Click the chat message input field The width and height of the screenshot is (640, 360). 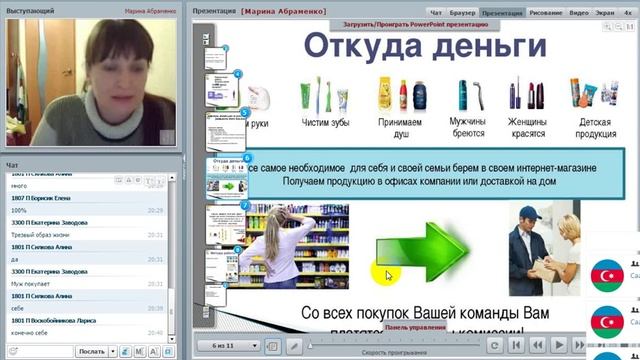[46, 351]
